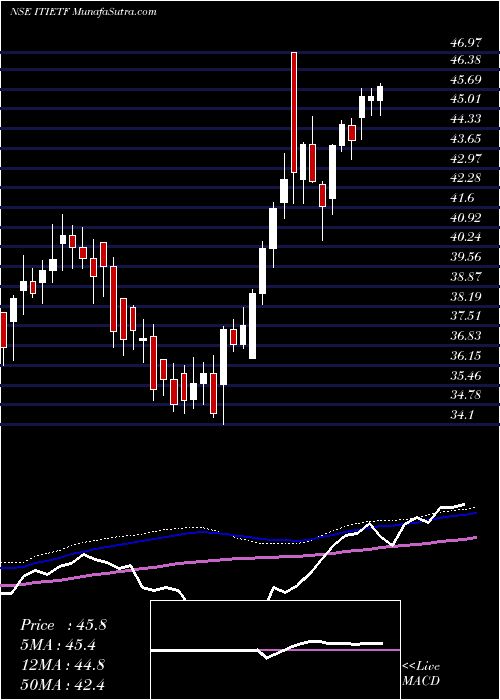Click inside the Live MACD inset panel
This screenshot has width=500, height=700.
(275, 650)
